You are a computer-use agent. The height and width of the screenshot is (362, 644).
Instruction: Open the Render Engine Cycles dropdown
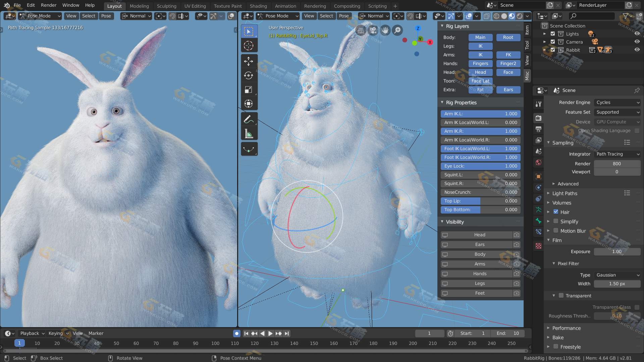tap(617, 103)
